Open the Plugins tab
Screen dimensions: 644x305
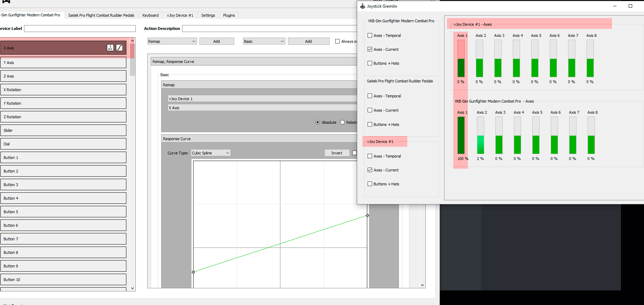[x=229, y=15]
